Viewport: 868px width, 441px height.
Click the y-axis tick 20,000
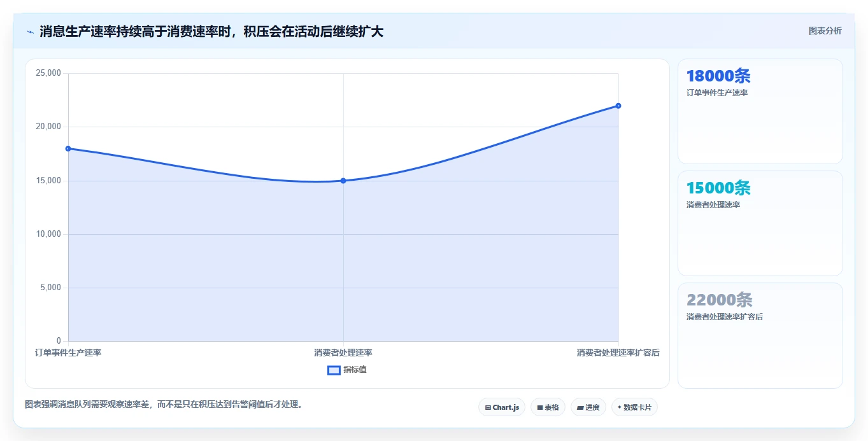click(x=48, y=127)
